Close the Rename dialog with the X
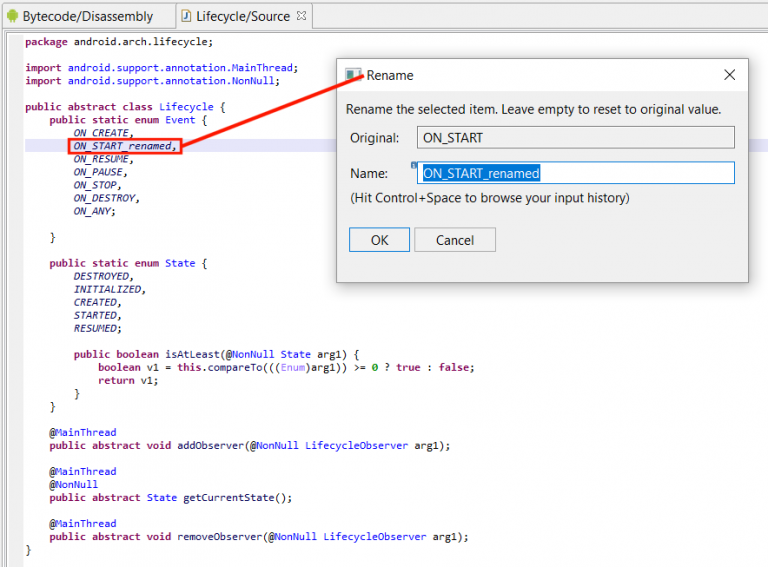The width and height of the screenshot is (768, 567). point(729,75)
